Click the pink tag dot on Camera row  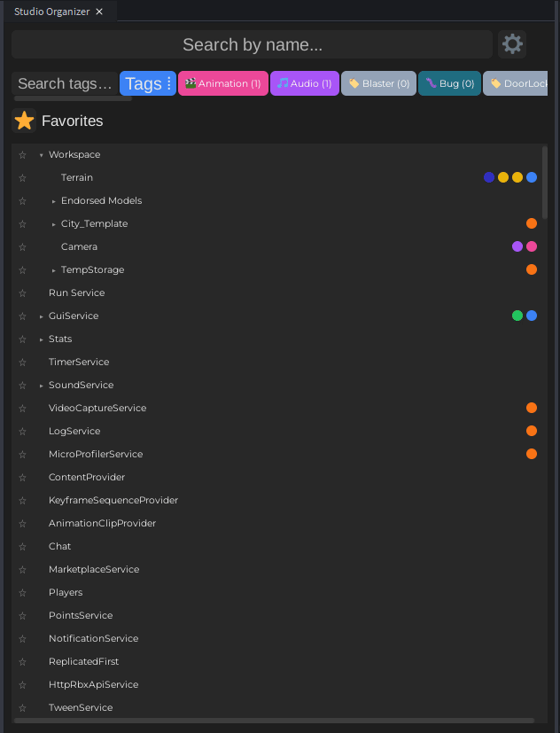coord(532,246)
